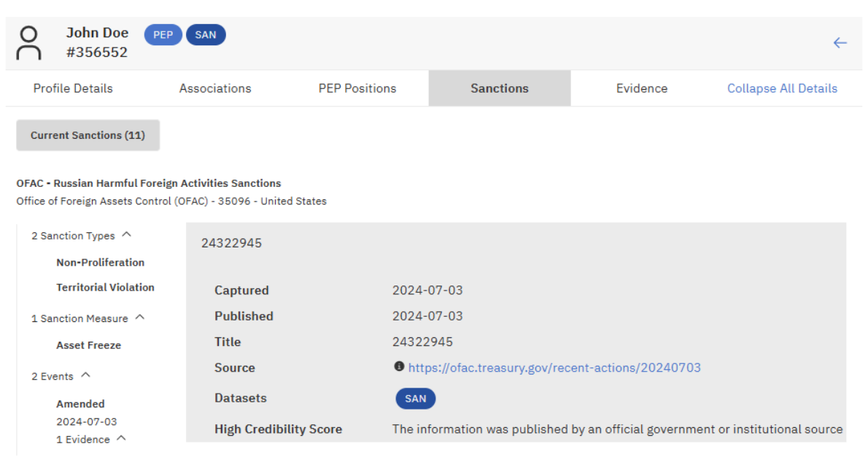868x460 pixels.
Task: Collapse the 2 Sanction Types section
Action: [x=127, y=235]
